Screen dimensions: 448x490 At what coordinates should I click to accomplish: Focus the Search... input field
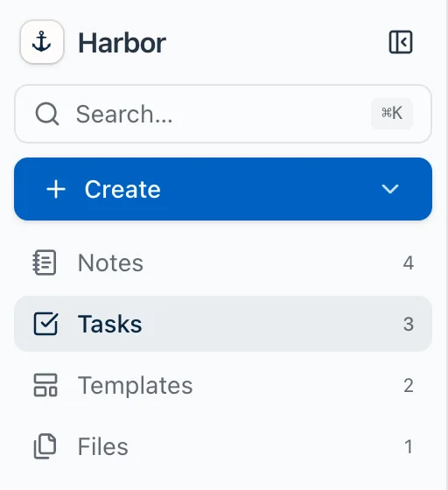[x=223, y=114]
